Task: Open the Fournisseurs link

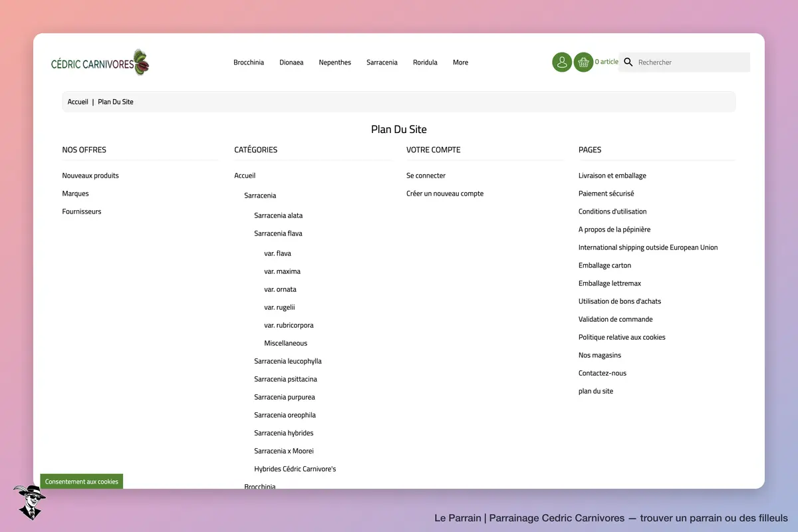Action: [x=82, y=211]
